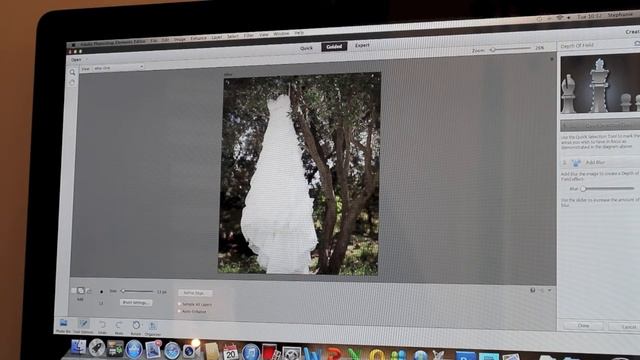Open the Layer menu

pos(217,38)
